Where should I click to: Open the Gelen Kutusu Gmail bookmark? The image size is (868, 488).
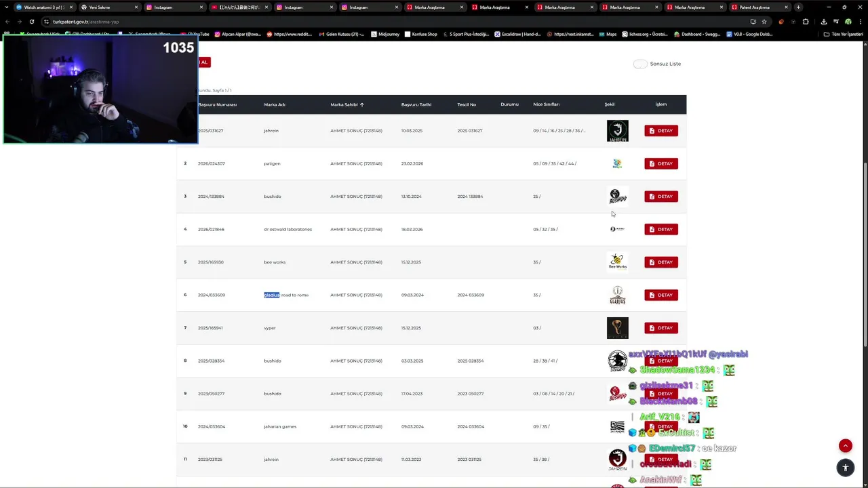click(x=341, y=34)
